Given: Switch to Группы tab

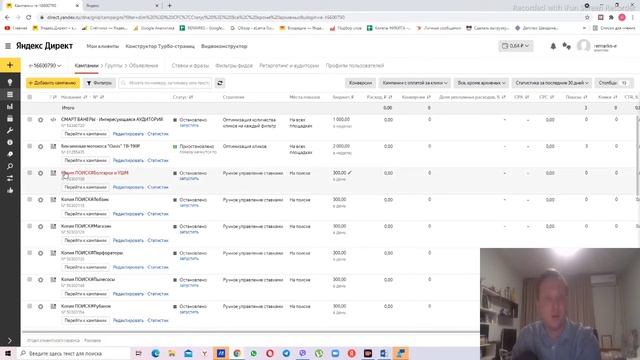Looking at the screenshot, I should (x=113, y=65).
